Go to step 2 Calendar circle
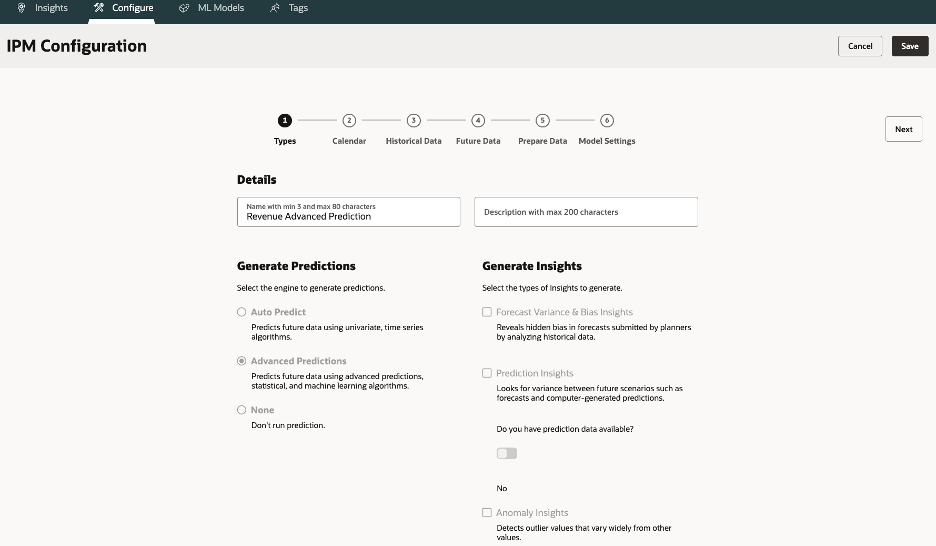The height and width of the screenshot is (546, 936). [349, 120]
